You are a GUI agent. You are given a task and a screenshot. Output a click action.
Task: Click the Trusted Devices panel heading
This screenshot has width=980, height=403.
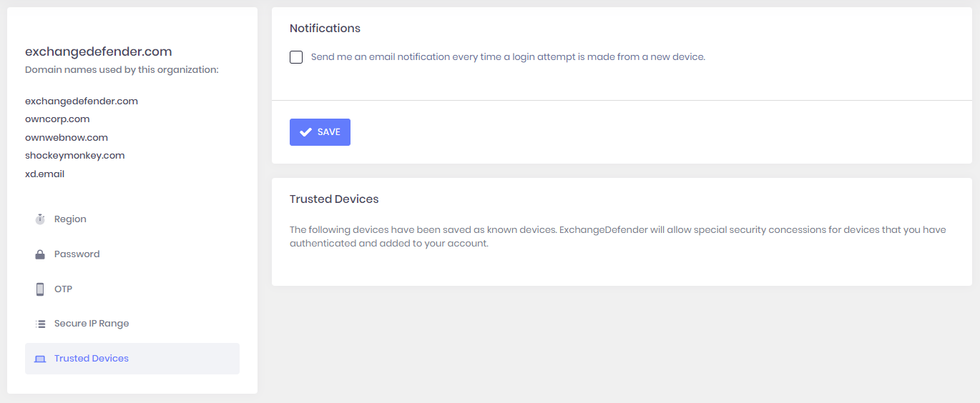pos(334,199)
